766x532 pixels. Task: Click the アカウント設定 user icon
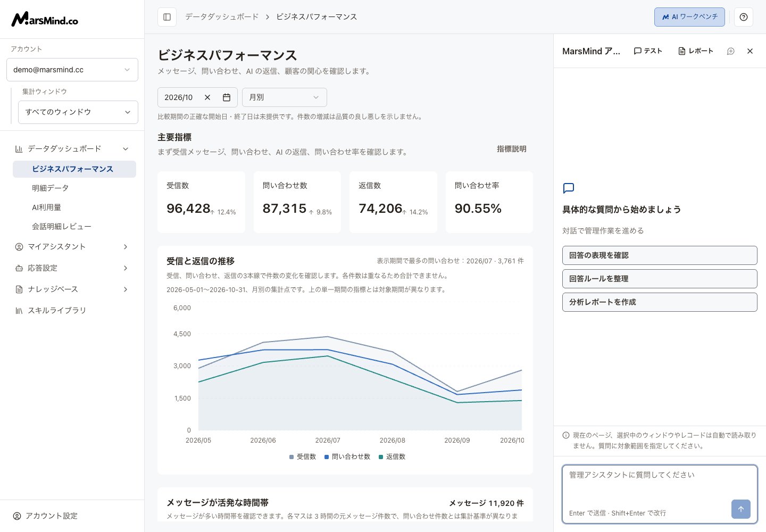[x=17, y=516]
